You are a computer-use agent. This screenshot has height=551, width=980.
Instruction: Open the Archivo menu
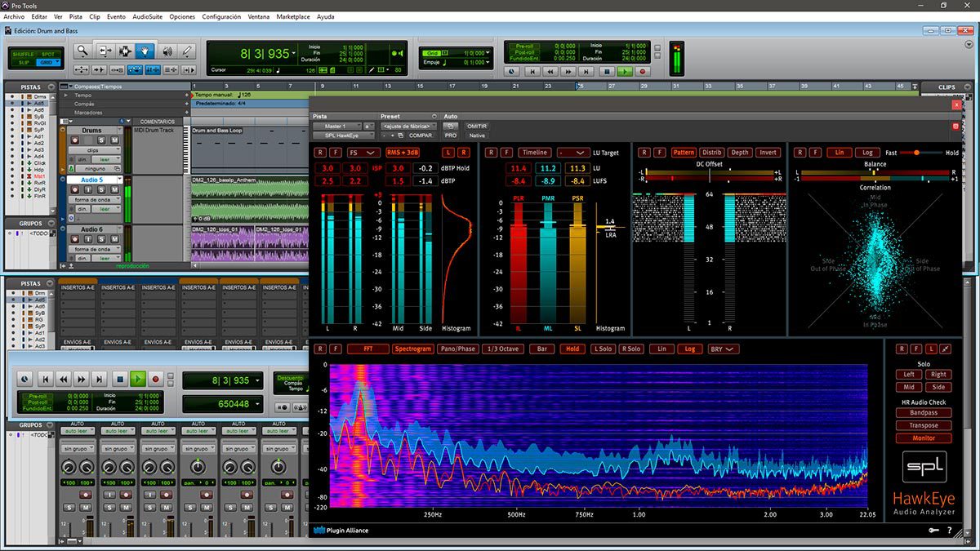pos(15,16)
